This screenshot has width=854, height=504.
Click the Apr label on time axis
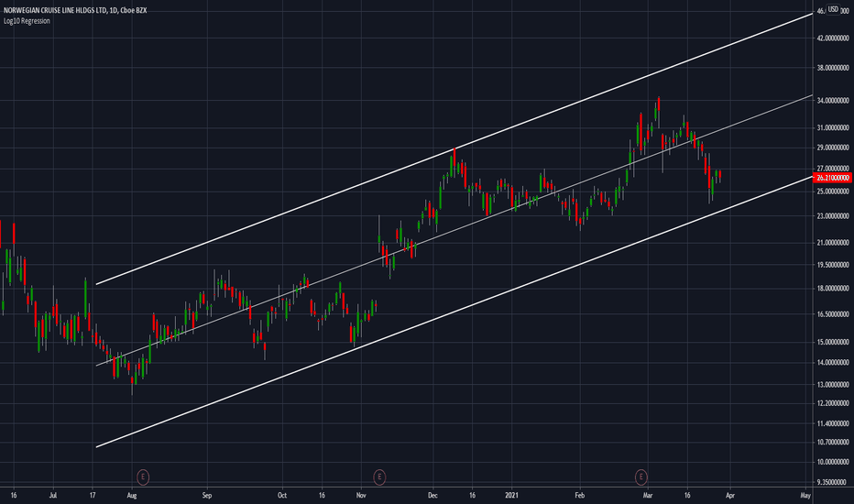coord(730,496)
